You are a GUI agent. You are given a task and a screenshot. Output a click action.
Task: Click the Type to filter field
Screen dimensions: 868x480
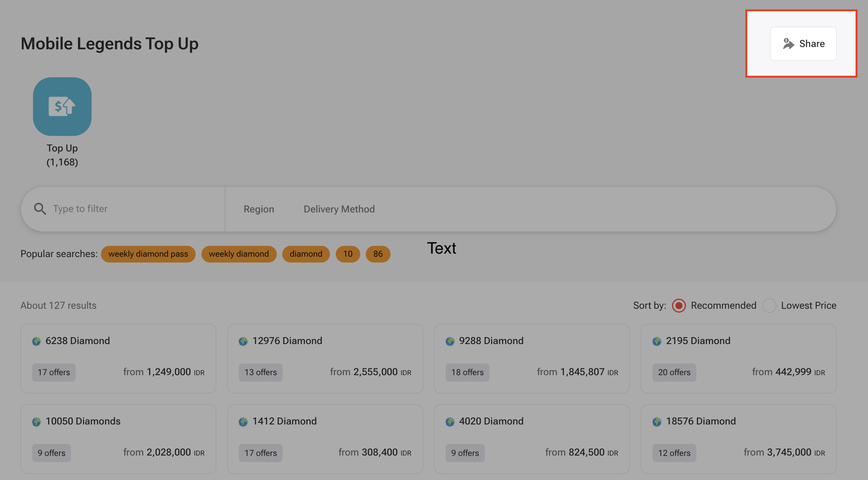coord(132,209)
